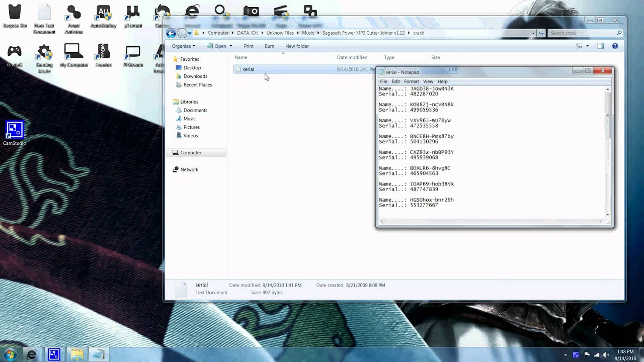Click the GameS controller desktop icon
The width and height of the screenshot is (644, 362).
pos(14,55)
